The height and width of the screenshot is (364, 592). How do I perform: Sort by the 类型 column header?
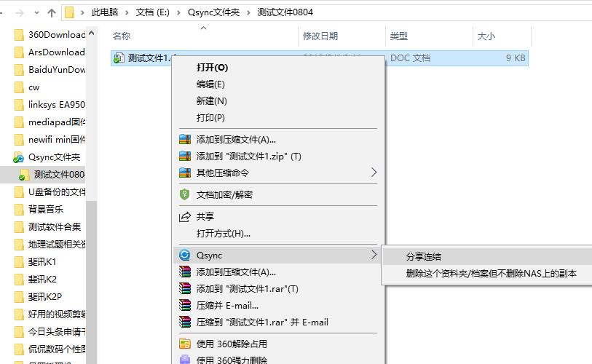pos(399,36)
